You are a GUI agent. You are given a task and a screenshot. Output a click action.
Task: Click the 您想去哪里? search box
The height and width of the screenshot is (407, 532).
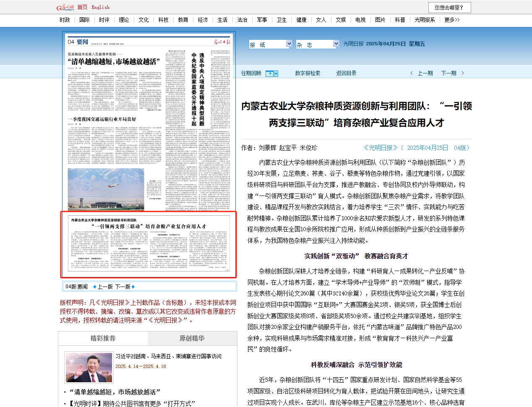click(449, 8)
